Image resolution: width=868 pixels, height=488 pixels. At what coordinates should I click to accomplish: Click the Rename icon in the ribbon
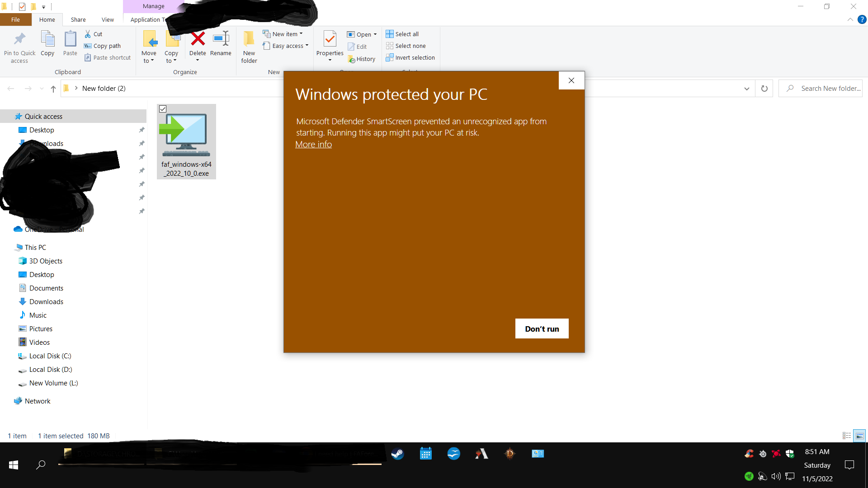221,39
